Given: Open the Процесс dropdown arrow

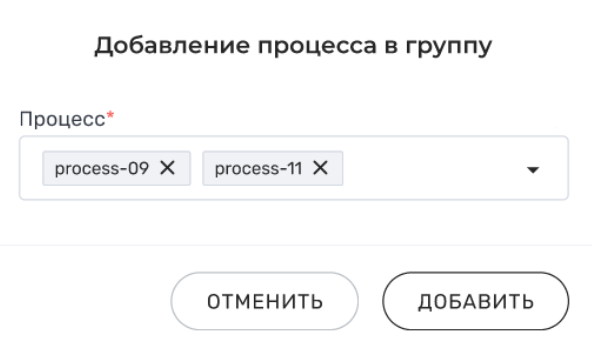Looking at the screenshot, I should 533,170.
